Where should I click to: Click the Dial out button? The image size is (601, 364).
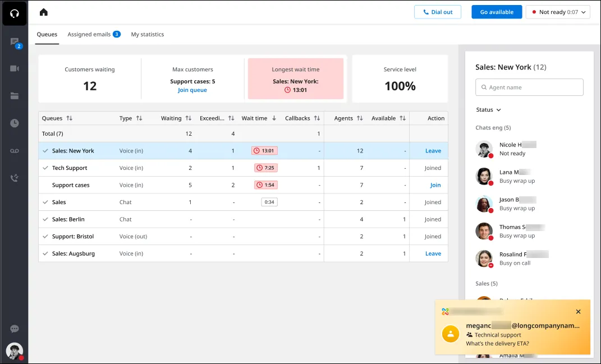(x=438, y=12)
